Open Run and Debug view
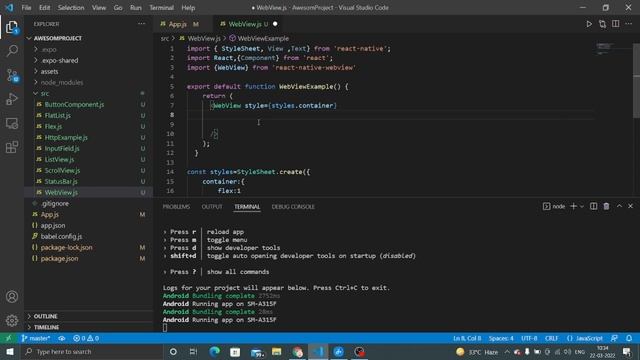The width and height of the screenshot is (640, 360). pos(12,99)
